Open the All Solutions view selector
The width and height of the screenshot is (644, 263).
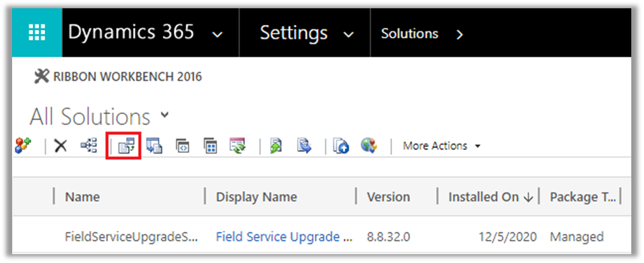point(165,115)
